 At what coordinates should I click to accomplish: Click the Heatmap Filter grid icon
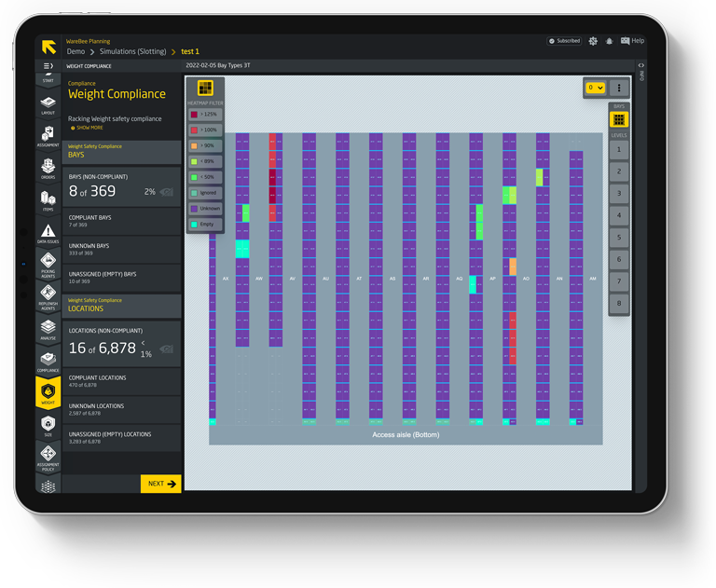click(205, 88)
